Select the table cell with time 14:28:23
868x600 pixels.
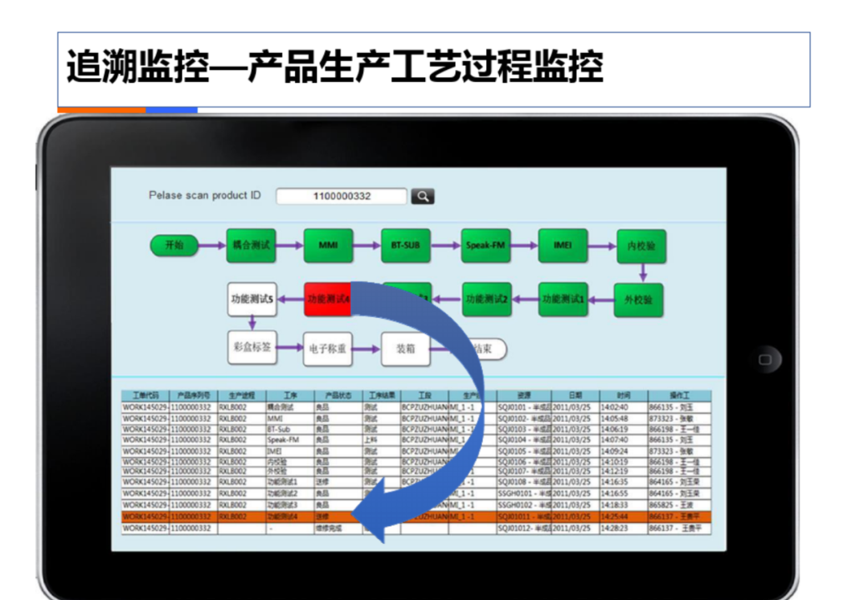coord(624,528)
